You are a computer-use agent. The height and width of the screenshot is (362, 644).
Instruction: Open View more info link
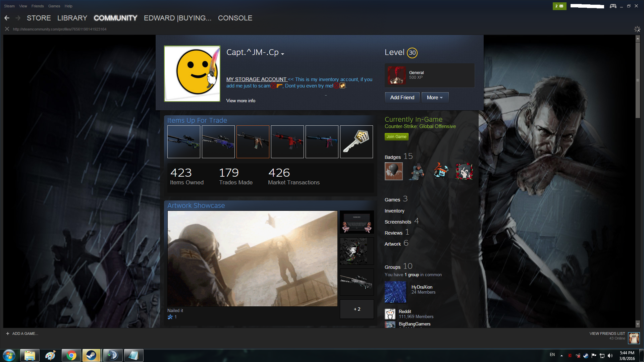(x=240, y=101)
